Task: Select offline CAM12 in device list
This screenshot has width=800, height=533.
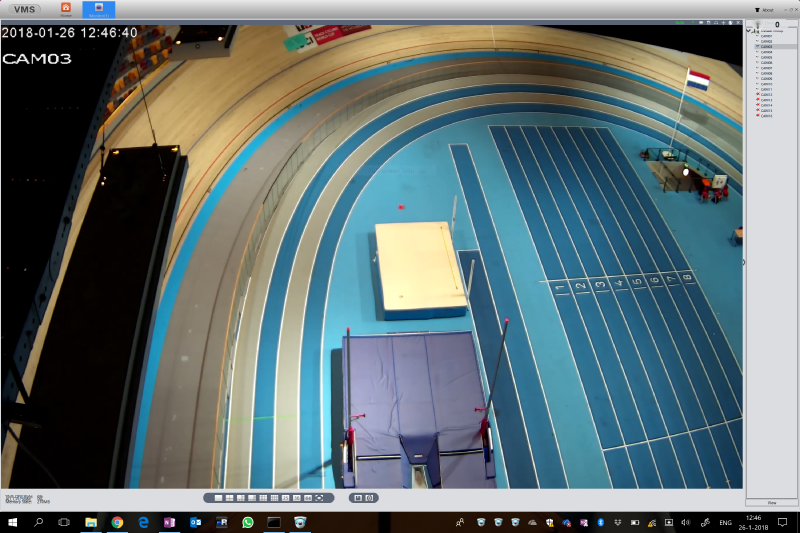Action: click(766, 95)
